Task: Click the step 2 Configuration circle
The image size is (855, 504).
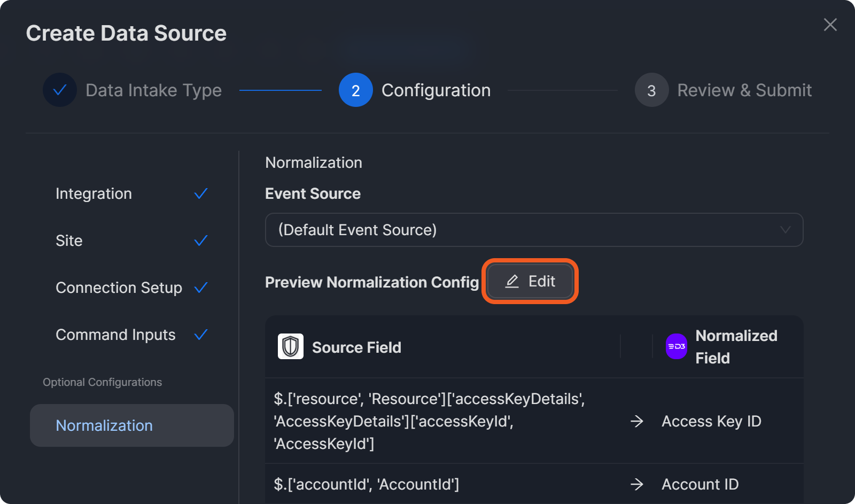Action: pyautogui.click(x=355, y=90)
